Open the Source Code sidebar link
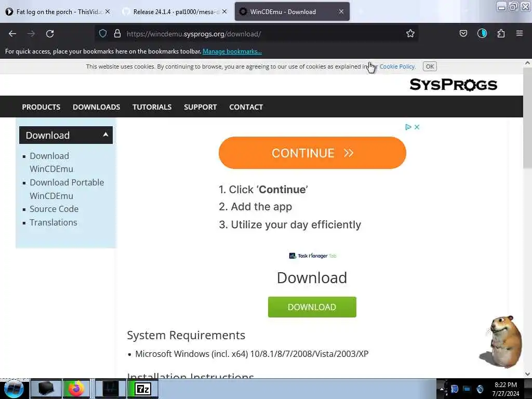The image size is (532, 399). pos(54,209)
